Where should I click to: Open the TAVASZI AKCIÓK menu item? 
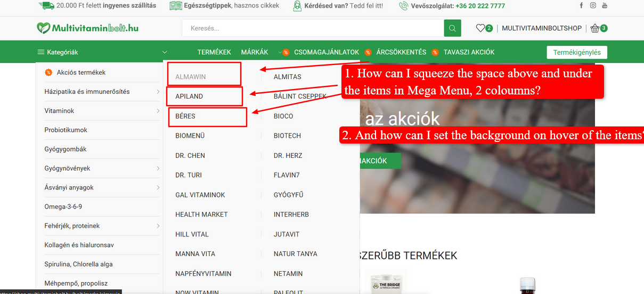pyautogui.click(x=469, y=52)
